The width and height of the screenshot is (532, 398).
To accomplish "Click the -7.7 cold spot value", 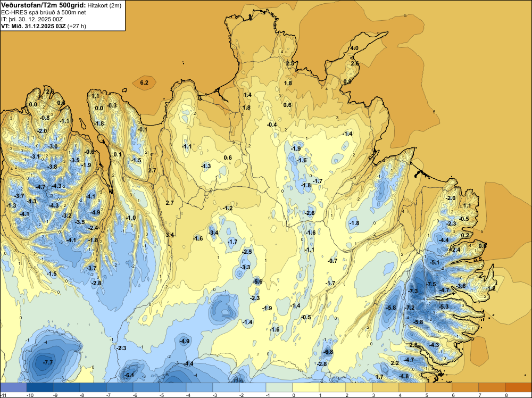I will coord(48,362).
